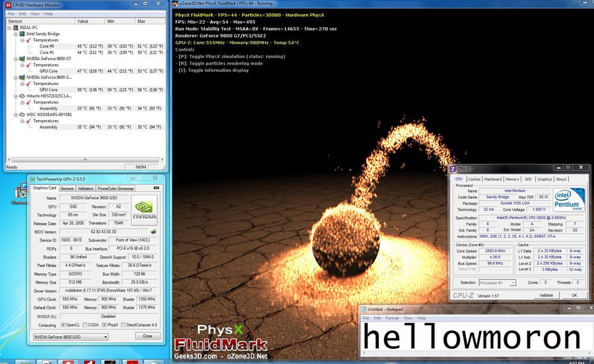The image size is (594, 364).
Task: Click the Driver Version field in GPU-Z
Action: click(108, 291)
